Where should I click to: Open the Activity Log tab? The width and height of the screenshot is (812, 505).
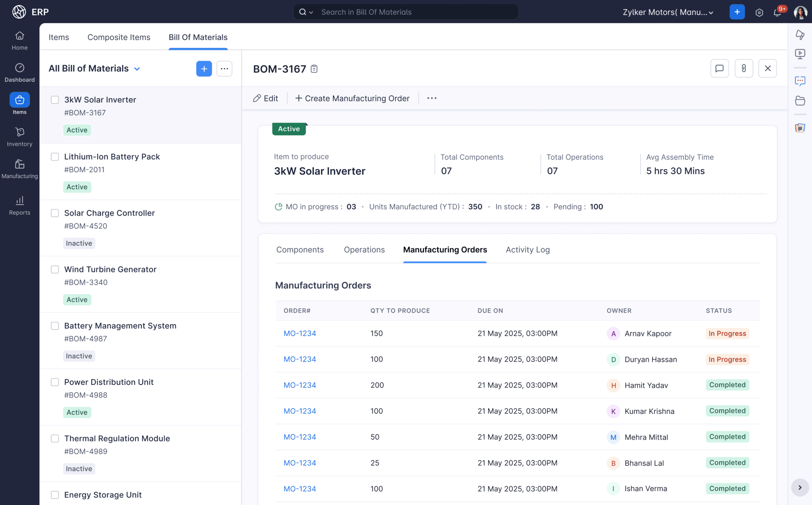click(527, 250)
